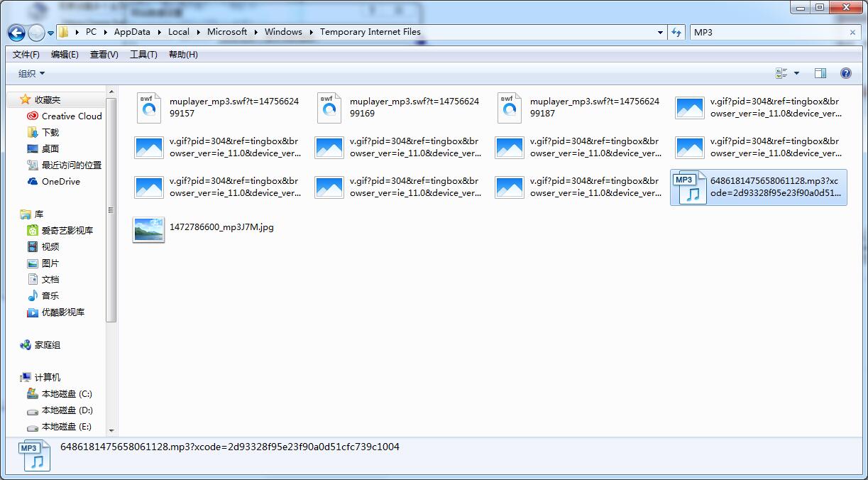Click the Microsoft breadcrumb segment
868x480 pixels.
(x=227, y=32)
